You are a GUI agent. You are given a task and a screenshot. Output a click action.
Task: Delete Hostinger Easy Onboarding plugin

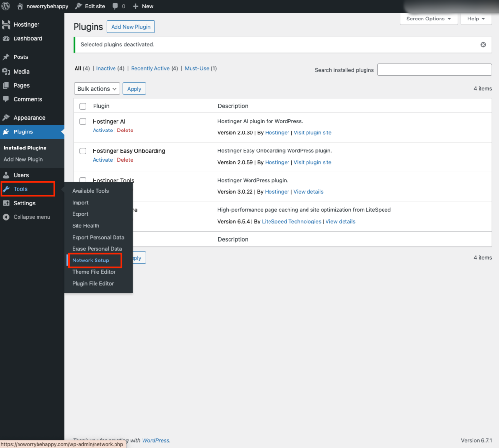[125, 160]
